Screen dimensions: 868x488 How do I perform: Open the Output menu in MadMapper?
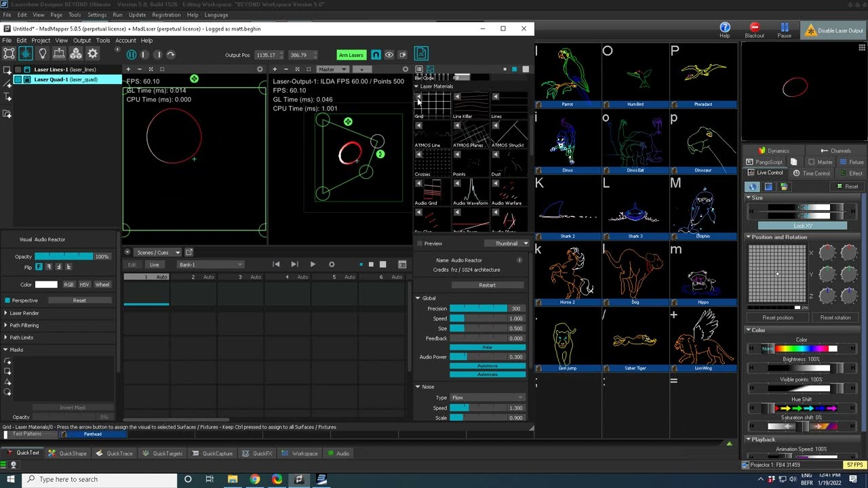pyautogui.click(x=81, y=41)
